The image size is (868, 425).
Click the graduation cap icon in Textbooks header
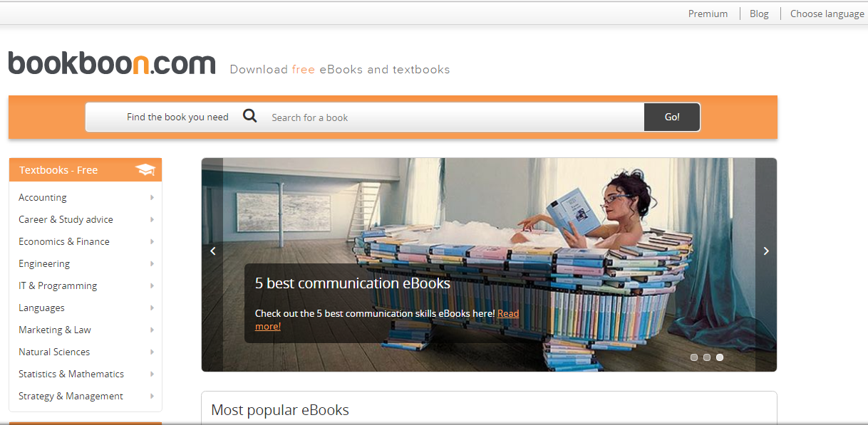[145, 169]
